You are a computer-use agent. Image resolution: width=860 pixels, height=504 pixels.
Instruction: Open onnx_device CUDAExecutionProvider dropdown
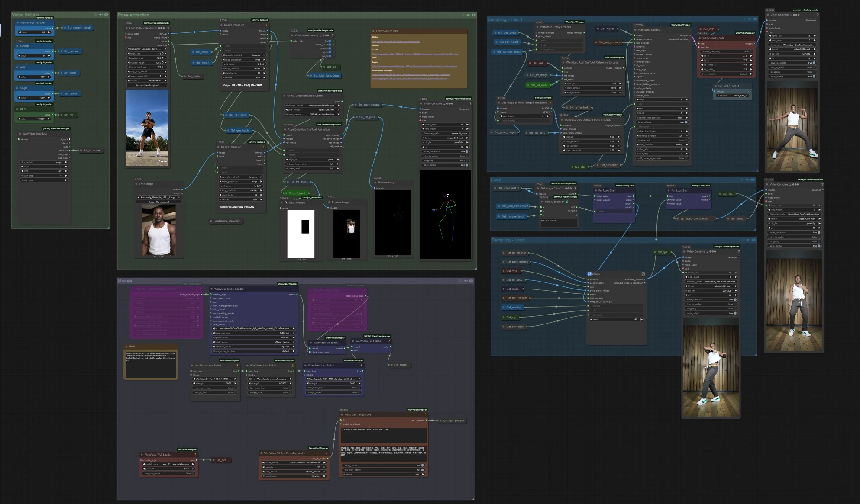[x=312, y=115]
